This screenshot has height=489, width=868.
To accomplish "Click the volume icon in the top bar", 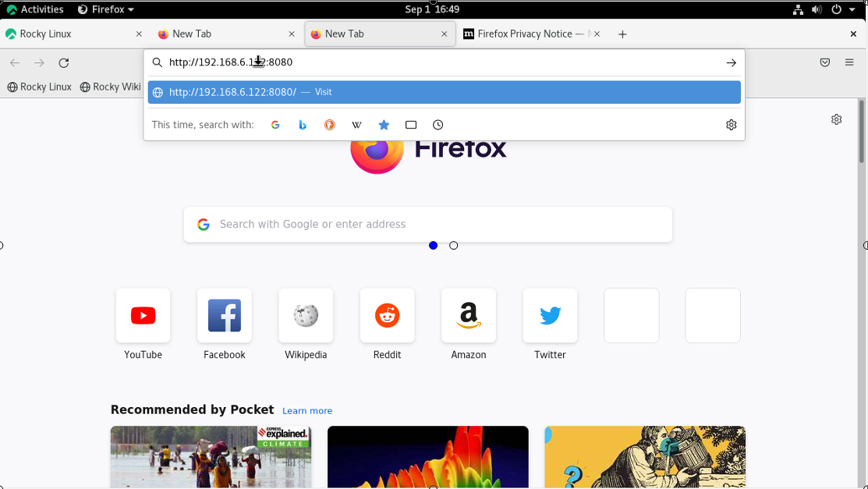I will pos(817,9).
